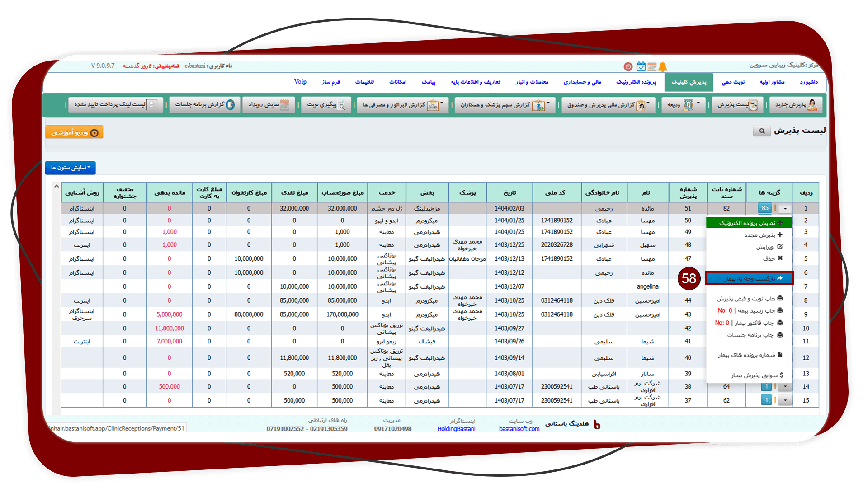The height and width of the screenshot is (488, 868).
Task: Open تعاریف و اطلاعات پایه tab
Action: [x=475, y=82]
